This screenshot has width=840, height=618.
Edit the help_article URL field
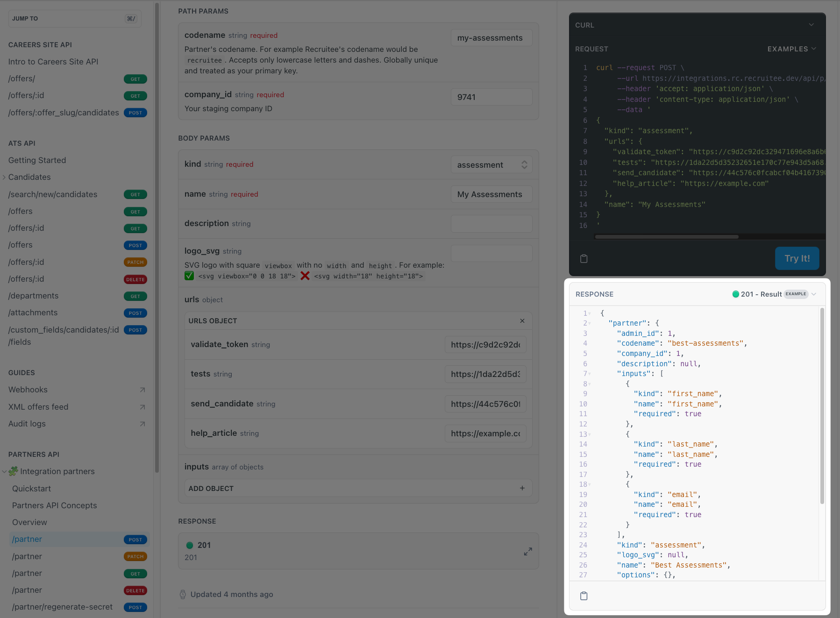pos(485,433)
